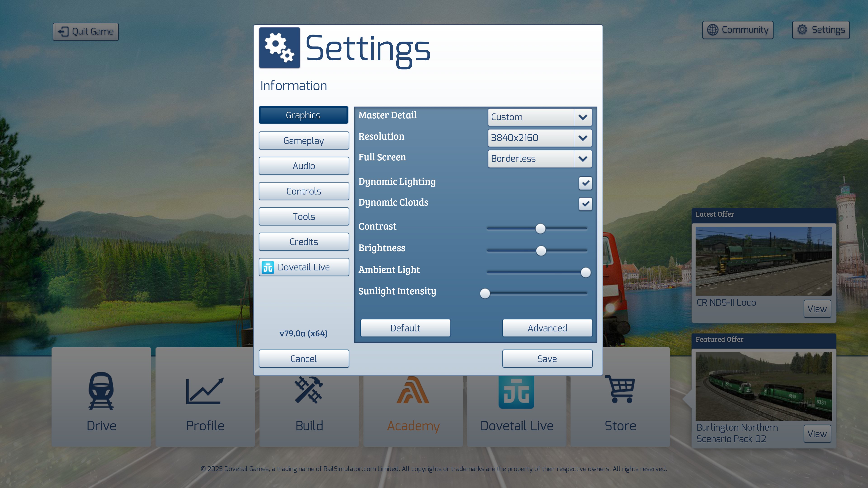This screenshot has height=488, width=868.
Task: Click the Sunlight Intensity slider handle
Action: point(485,294)
